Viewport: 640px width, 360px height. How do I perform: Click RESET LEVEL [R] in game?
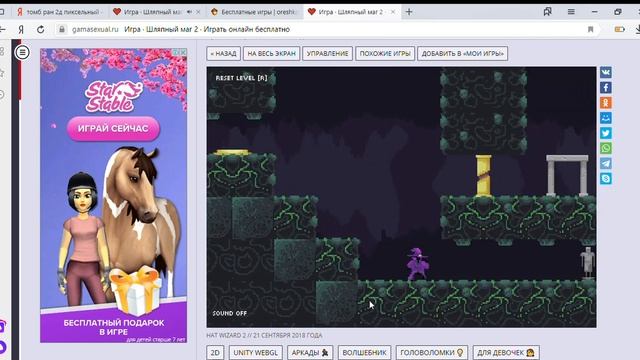tap(241, 78)
